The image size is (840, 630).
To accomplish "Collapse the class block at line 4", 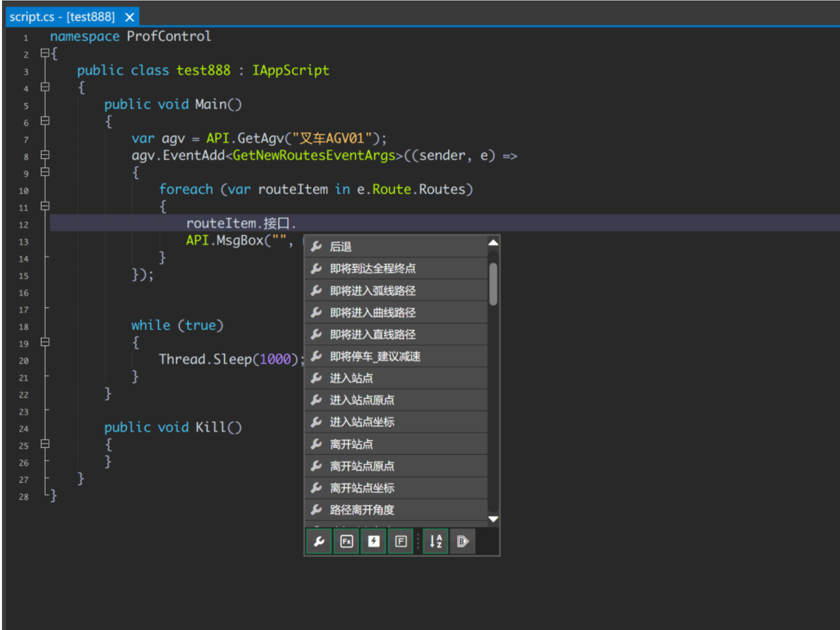I will [x=45, y=87].
